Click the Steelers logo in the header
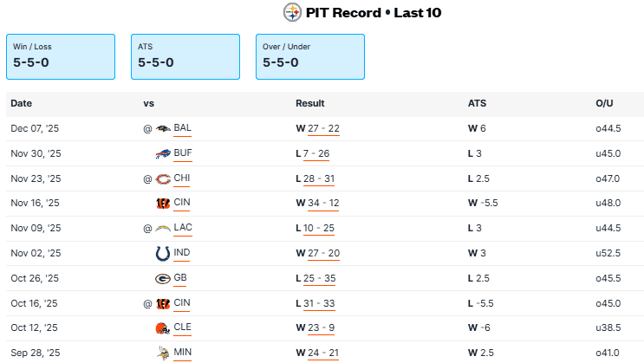 (x=292, y=12)
